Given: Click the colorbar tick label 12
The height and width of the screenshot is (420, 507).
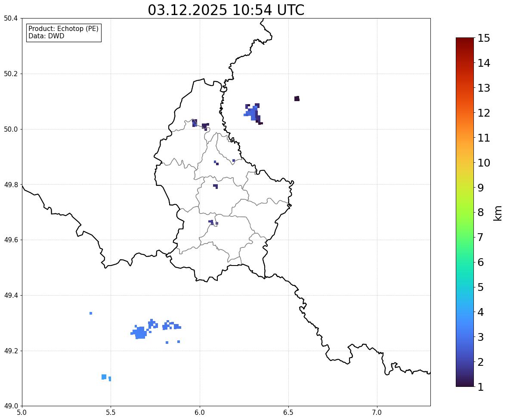Looking at the screenshot, I should click(x=484, y=113).
